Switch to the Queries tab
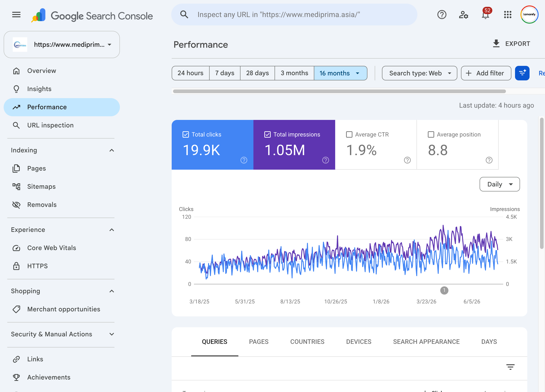 click(215, 342)
